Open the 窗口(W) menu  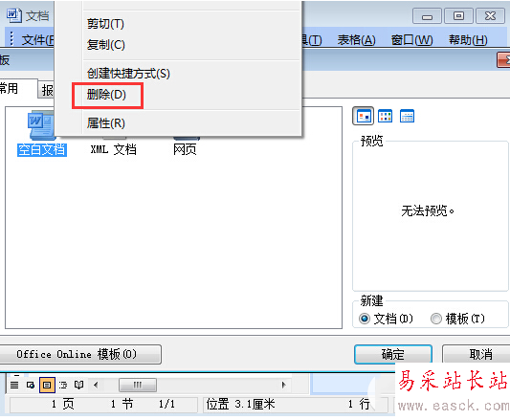411,40
